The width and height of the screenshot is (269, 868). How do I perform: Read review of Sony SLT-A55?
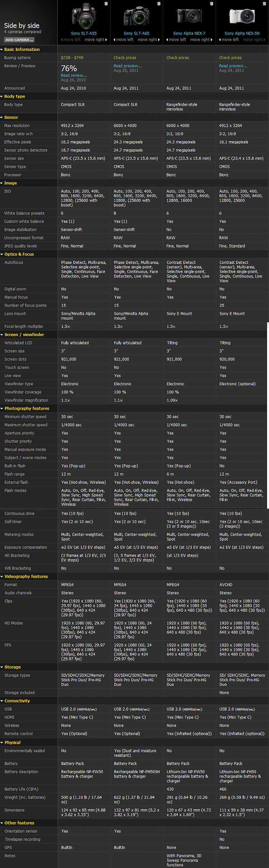click(x=74, y=75)
